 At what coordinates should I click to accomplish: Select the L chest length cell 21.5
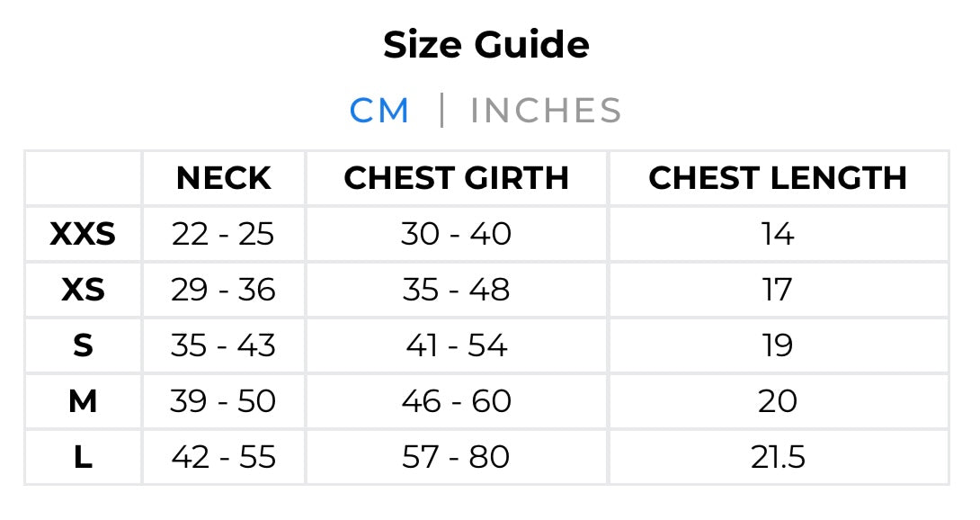(x=778, y=457)
